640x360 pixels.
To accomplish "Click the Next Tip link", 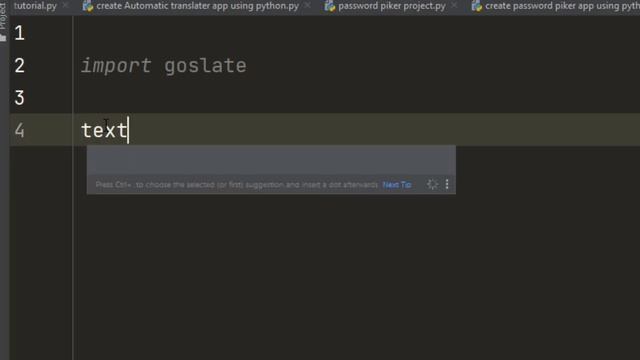I will [x=397, y=185].
